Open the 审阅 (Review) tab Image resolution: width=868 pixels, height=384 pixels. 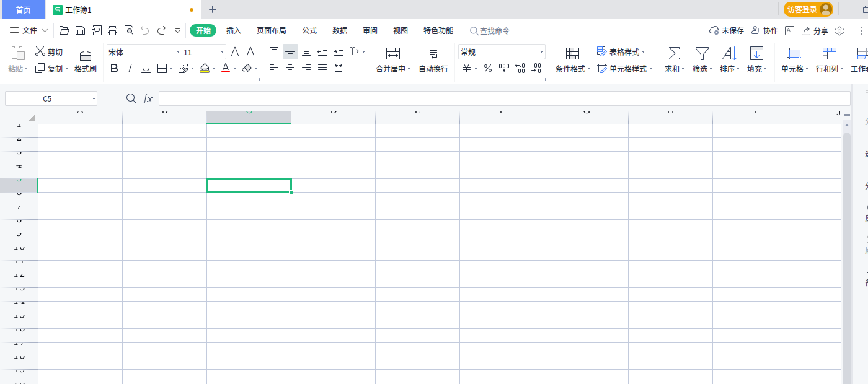(x=370, y=30)
